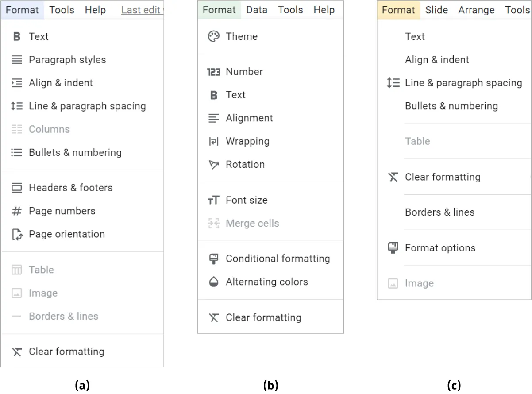
Task: Select the text Rotation icon
Action: (x=214, y=164)
